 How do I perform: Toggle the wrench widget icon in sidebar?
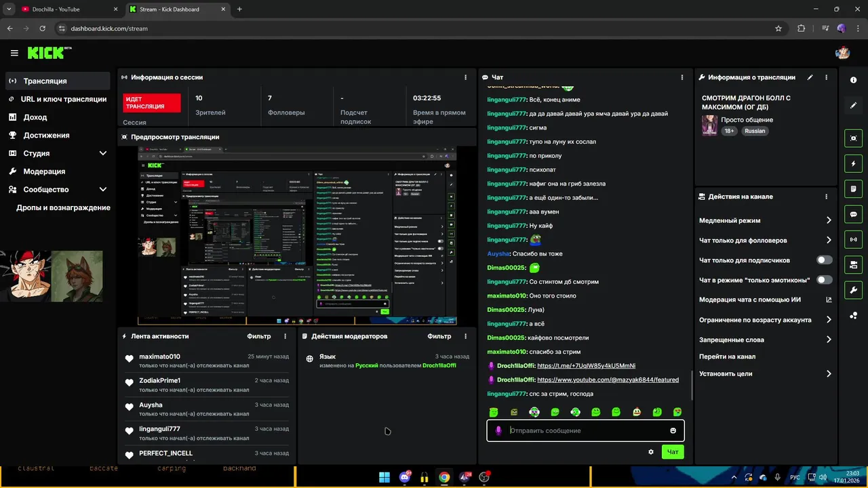[x=853, y=290]
